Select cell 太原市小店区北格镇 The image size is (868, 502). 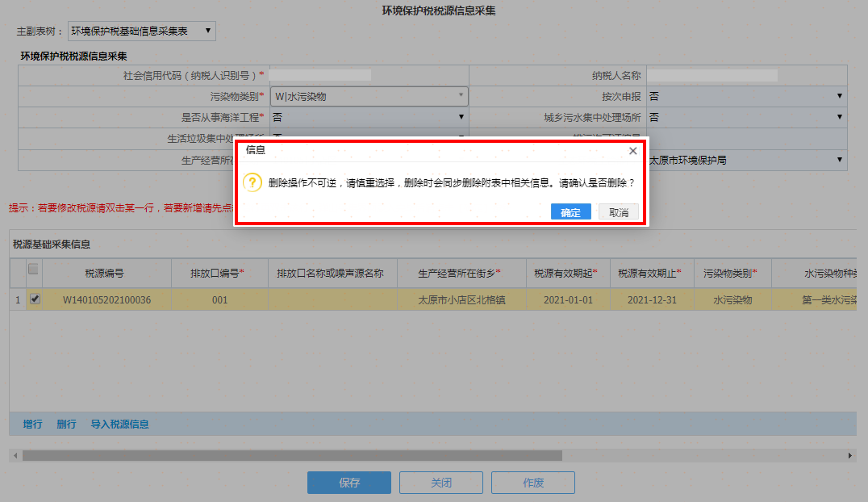[461, 299]
